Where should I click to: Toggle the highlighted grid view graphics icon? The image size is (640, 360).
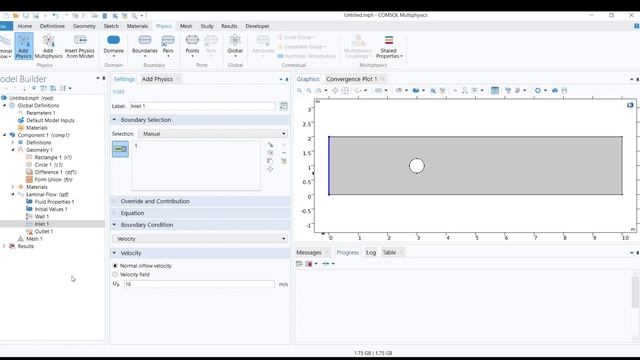[x=495, y=90]
